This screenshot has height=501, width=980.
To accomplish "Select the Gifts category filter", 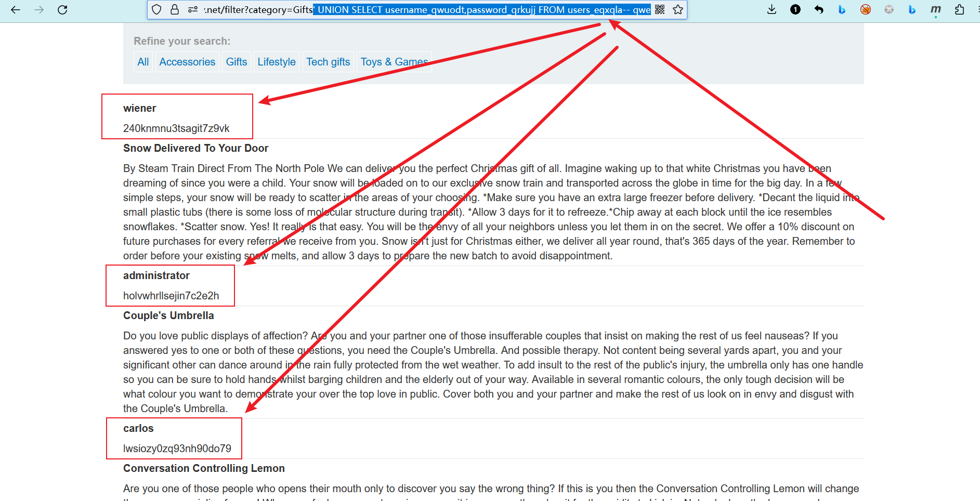I will 237,62.
